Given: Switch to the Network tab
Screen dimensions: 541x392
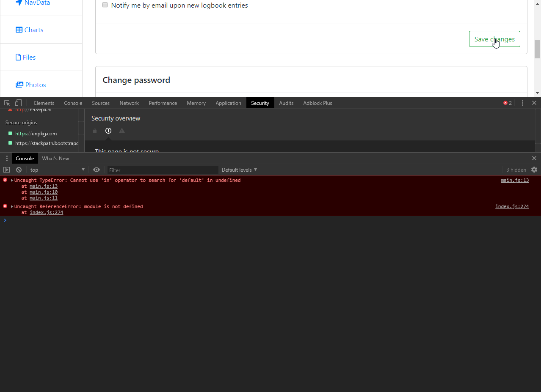Looking at the screenshot, I should click(x=129, y=103).
